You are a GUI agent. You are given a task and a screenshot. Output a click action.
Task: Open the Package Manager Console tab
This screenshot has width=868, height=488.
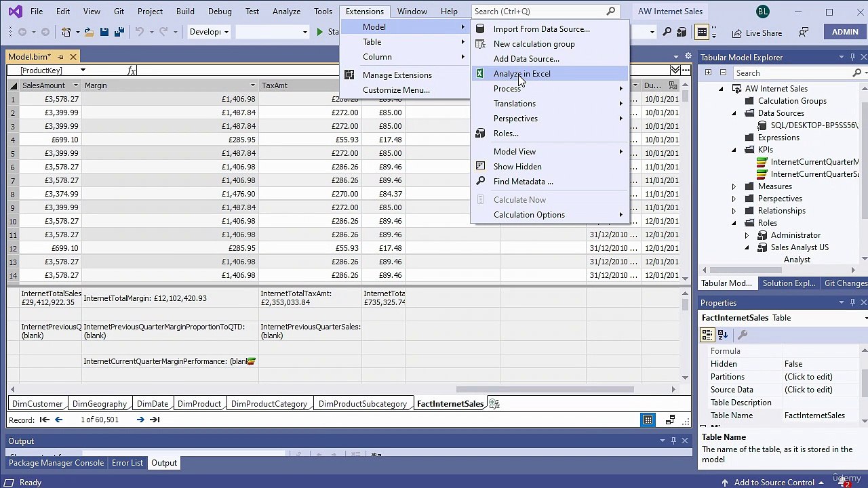(56, 463)
